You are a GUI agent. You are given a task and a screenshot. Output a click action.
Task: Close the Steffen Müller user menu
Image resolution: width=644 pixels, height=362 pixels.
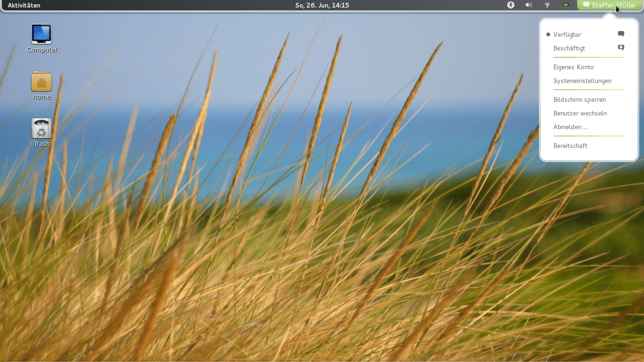(x=610, y=5)
